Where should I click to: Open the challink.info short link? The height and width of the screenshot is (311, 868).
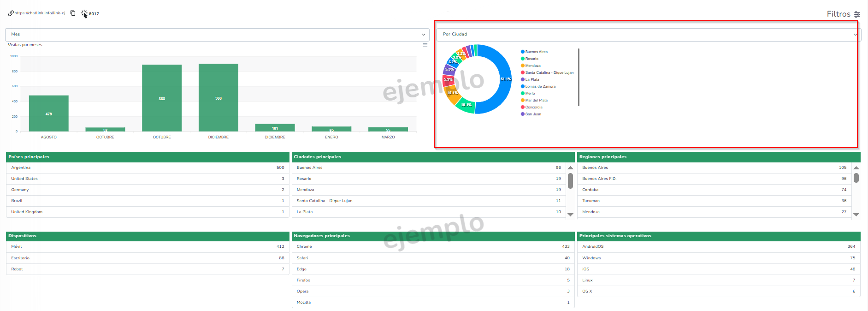click(x=40, y=13)
